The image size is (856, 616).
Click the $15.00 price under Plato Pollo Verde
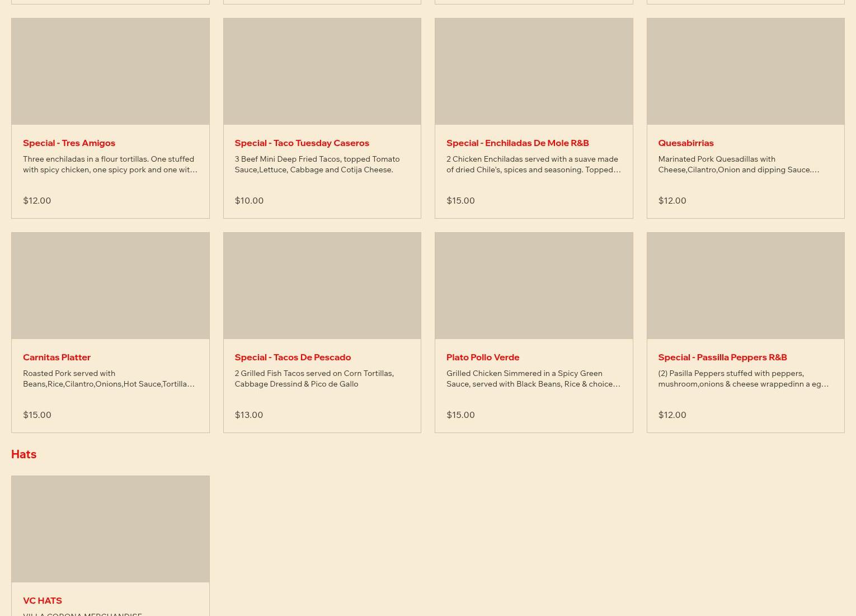coord(460,415)
